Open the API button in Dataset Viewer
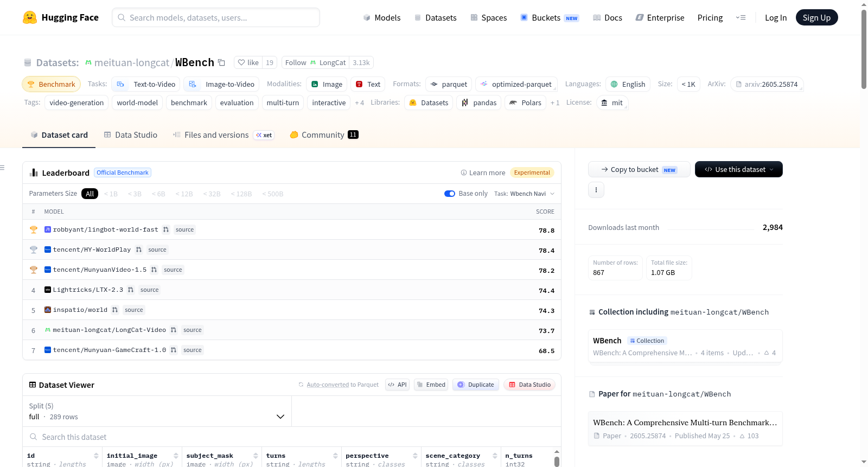 click(397, 385)
